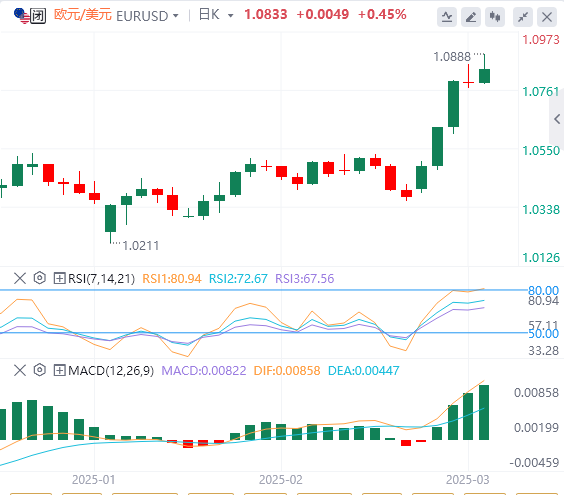Open RSI indicator settings gear
Image resolution: width=564 pixels, height=495 pixels.
pyautogui.click(x=40, y=278)
